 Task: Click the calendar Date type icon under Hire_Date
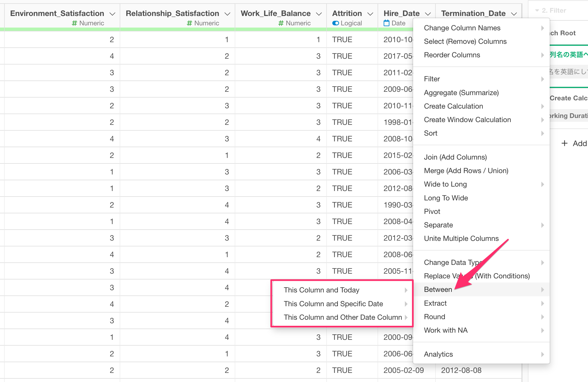387,23
